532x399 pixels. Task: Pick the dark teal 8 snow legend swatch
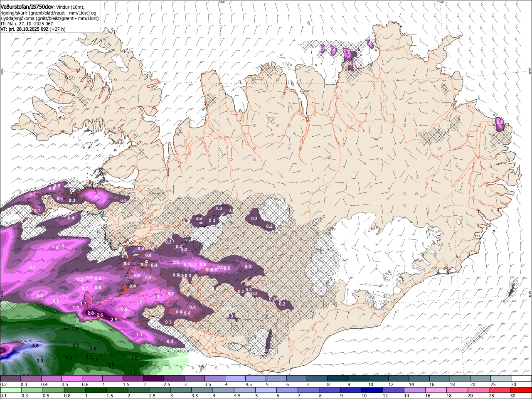pyautogui.click(x=337, y=379)
